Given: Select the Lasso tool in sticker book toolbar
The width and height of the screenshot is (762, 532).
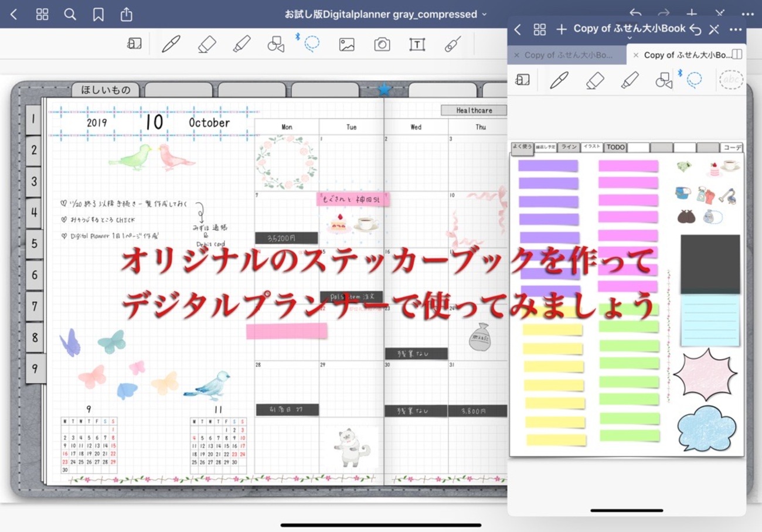Looking at the screenshot, I should 695,79.
